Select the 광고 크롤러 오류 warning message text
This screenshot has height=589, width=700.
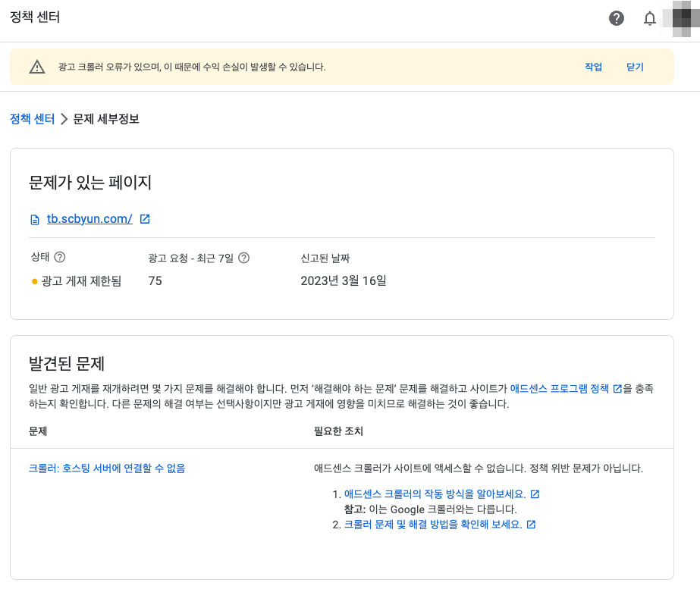(192, 67)
